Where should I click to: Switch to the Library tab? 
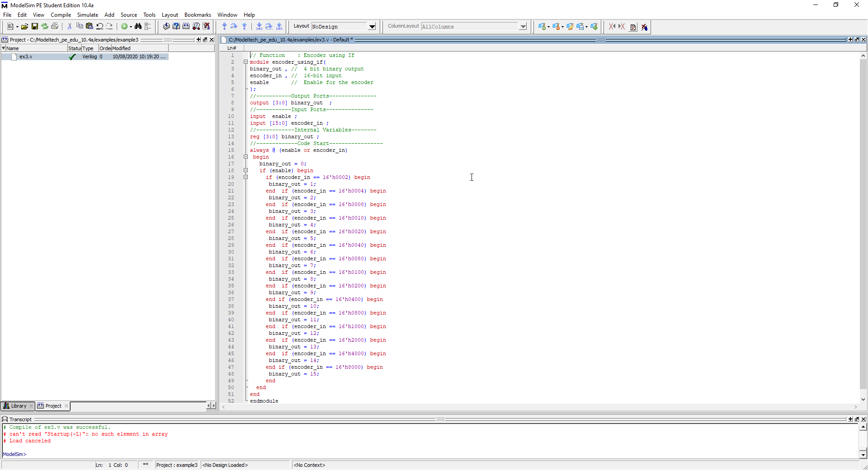pos(18,406)
